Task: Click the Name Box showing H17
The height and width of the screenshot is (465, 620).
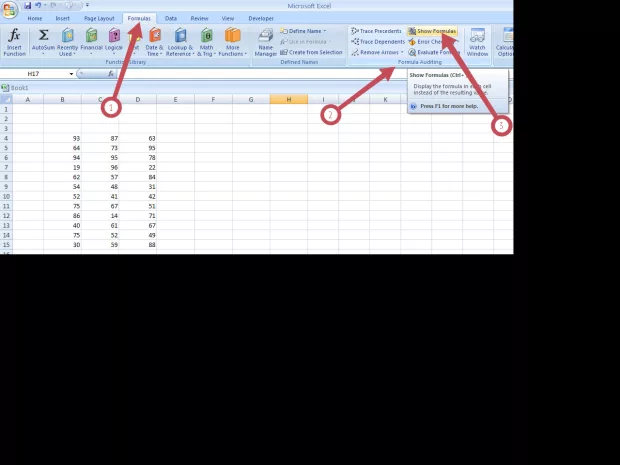Action: pyautogui.click(x=34, y=74)
